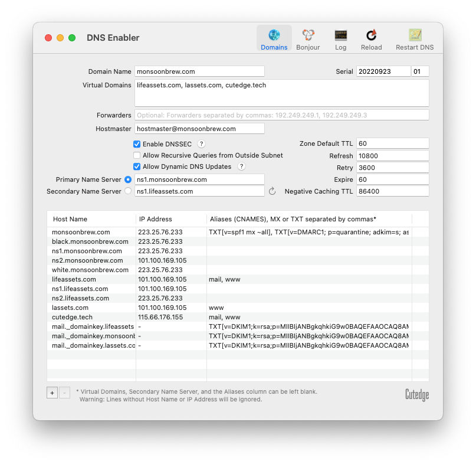Image resolution: width=476 pixels, height=464 pixels.
Task: Select the Primary Name Server radio button
Action: (128, 179)
